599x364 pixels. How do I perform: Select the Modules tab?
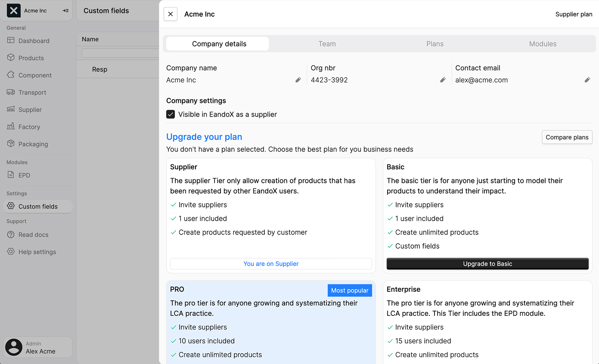point(543,44)
